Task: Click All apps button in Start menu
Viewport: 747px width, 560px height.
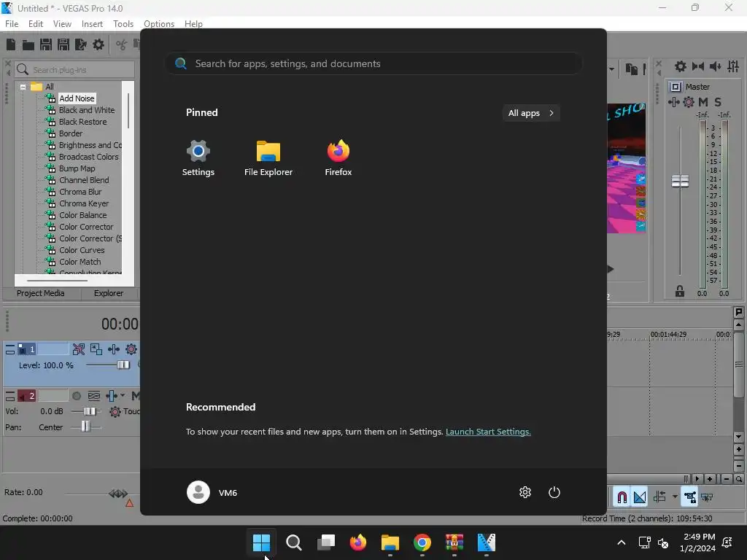Action: [x=531, y=113]
